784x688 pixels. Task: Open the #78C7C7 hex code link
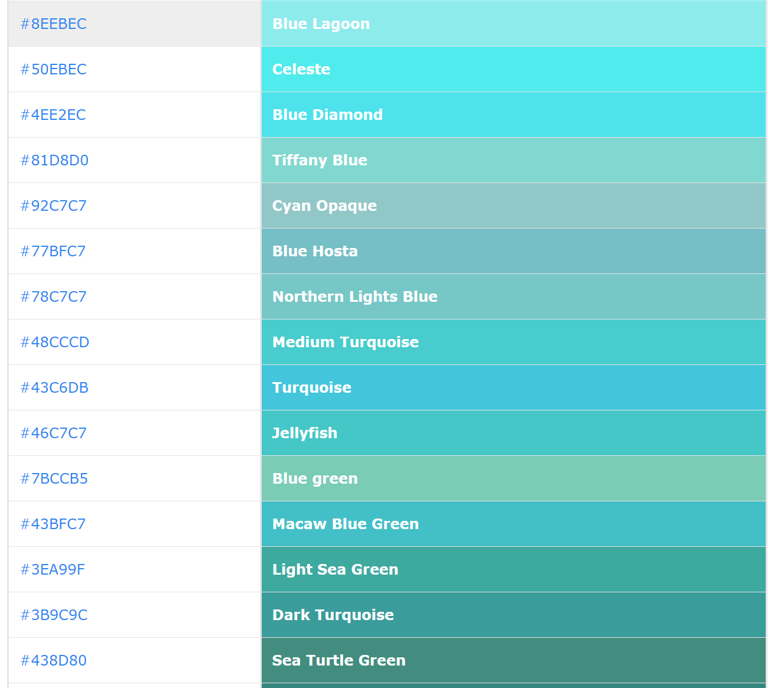tap(54, 296)
